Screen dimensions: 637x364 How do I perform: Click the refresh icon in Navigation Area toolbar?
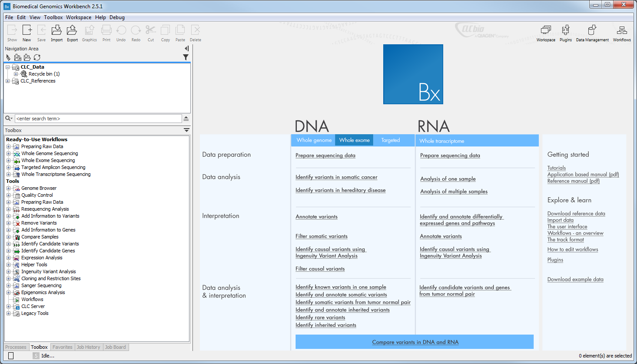pyautogui.click(x=37, y=57)
